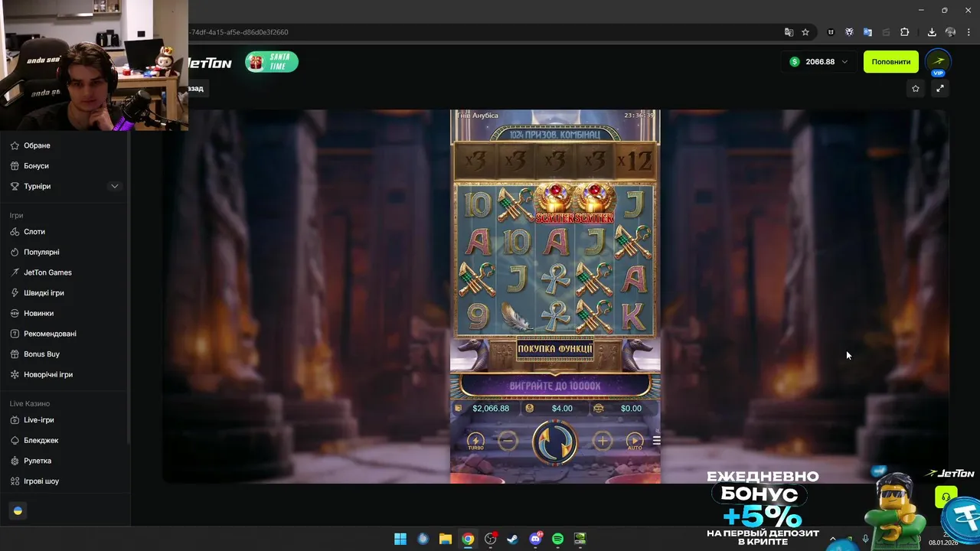Click the $0.00 win amount
Screen dimensions: 980x551
(x=631, y=409)
